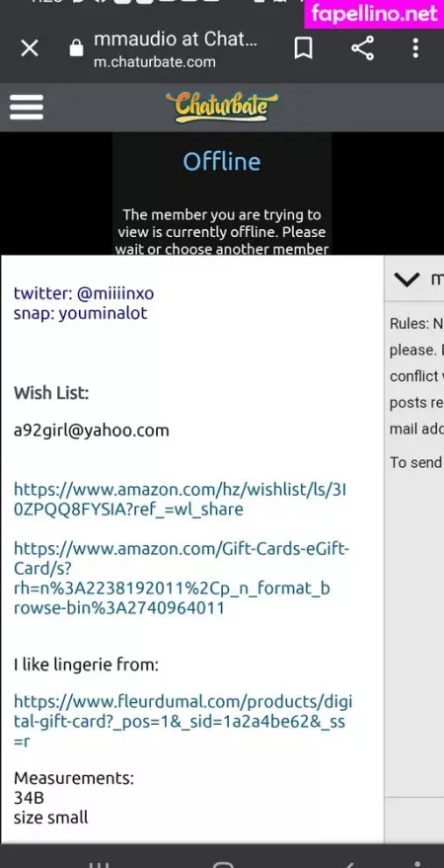Image resolution: width=444 pixels, height=868 pixels.
Task: Tap the a92girl@yahoo.com email text
Action: (91, 431)
